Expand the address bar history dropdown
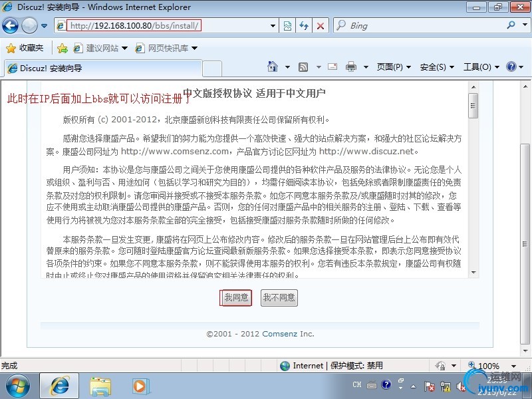The width and height of the screenshot is (532, 399). (x=273, y=26)
